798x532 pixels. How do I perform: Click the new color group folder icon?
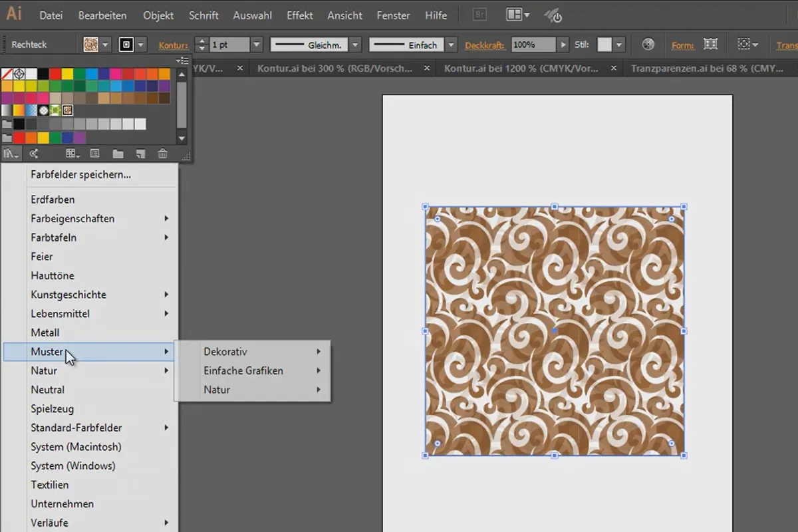pos(118,154)
